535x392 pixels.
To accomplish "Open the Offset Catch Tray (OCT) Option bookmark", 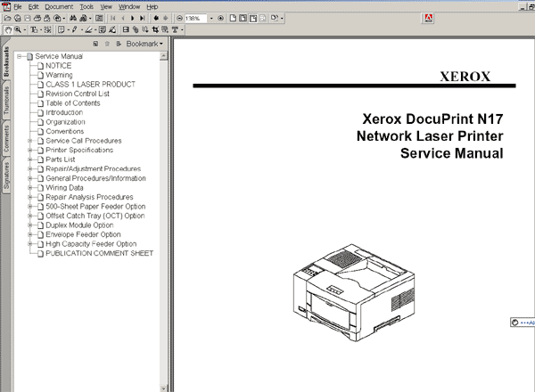I will [x=95, y=216].
